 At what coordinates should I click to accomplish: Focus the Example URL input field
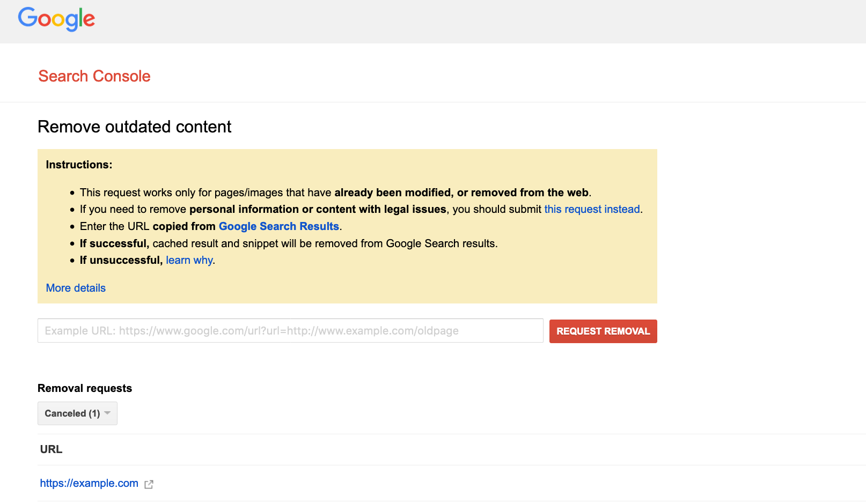point(290,331)
